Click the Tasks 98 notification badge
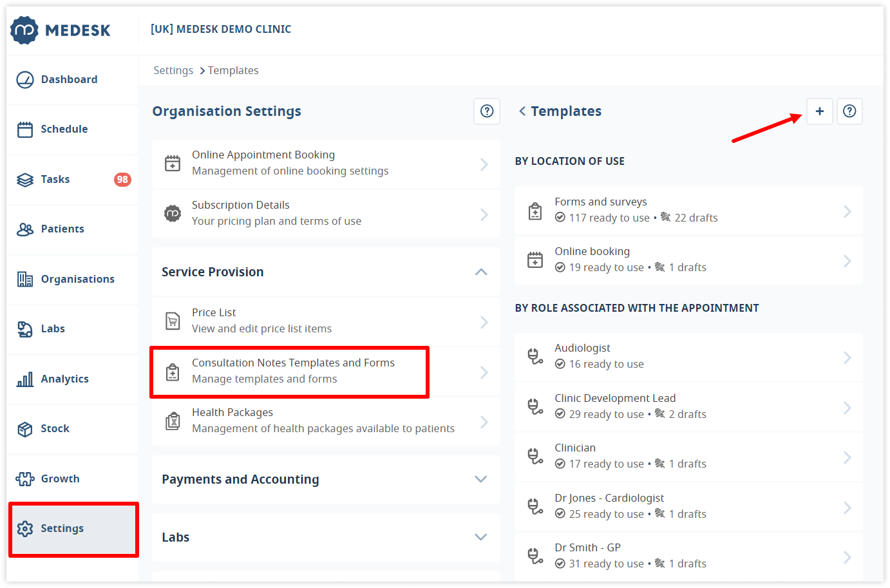Viewport: 890px width, 588px height. (122, 180)
